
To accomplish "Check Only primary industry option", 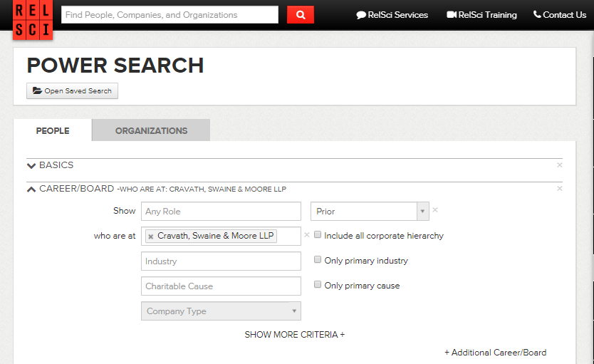I will pos(318,260).
